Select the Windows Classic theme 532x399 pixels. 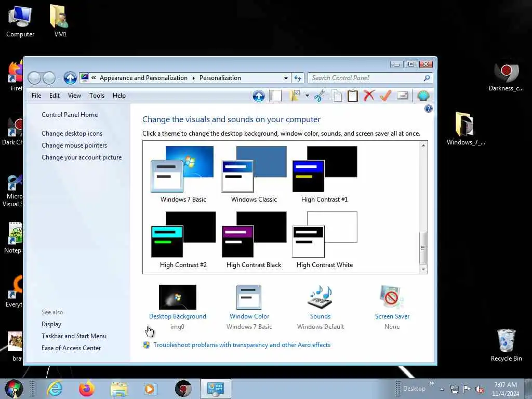(254, 175)
